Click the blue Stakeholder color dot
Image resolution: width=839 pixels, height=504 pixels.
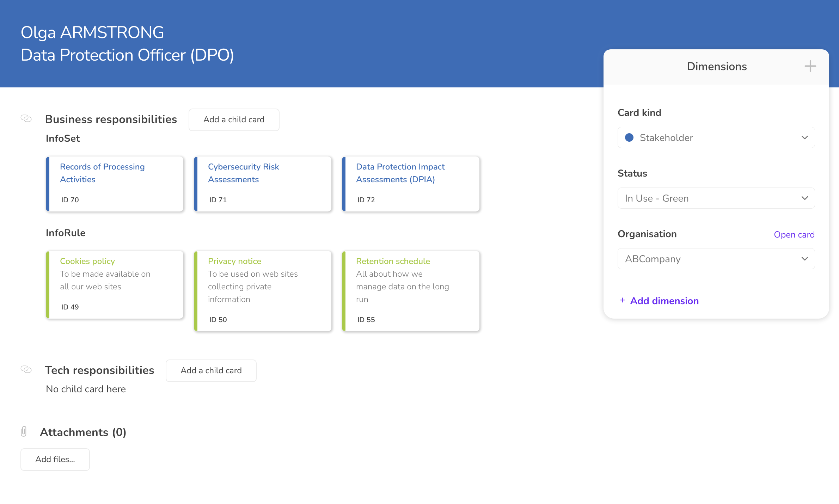(629, 137)
